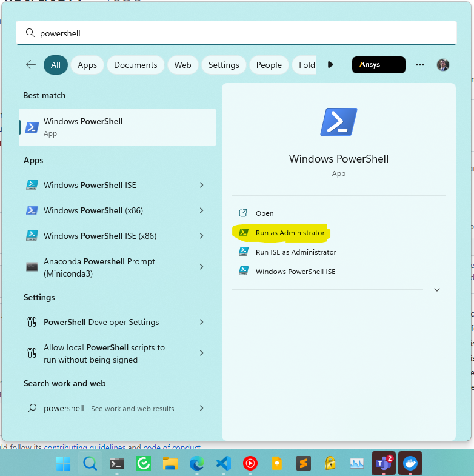Screen dimensions: 474x476
Task: Expand options for Anaconda Powershell Prompt
Action: (201, 267)
